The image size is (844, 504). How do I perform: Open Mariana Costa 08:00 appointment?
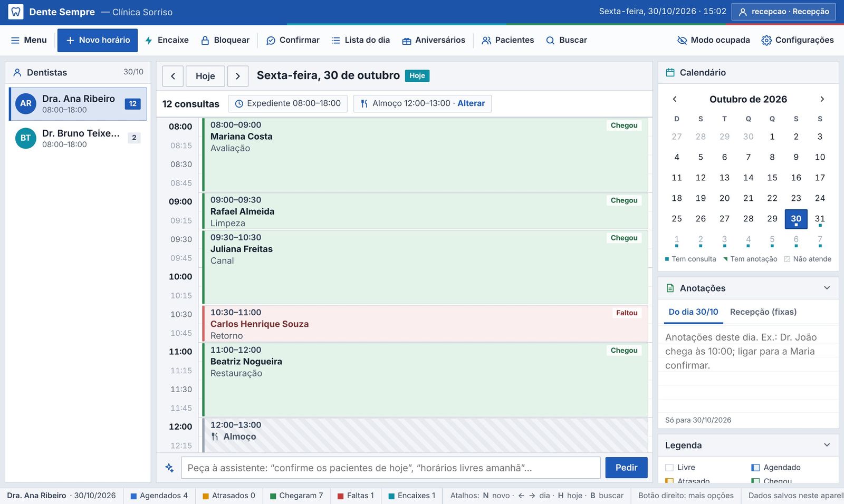pos(425,155)
